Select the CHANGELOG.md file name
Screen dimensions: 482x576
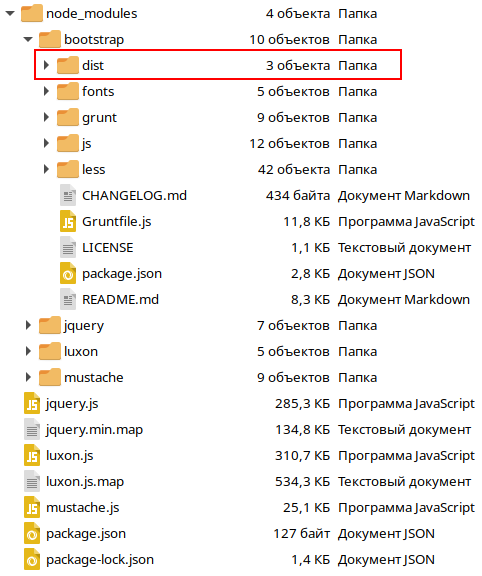tap(134, 195)
